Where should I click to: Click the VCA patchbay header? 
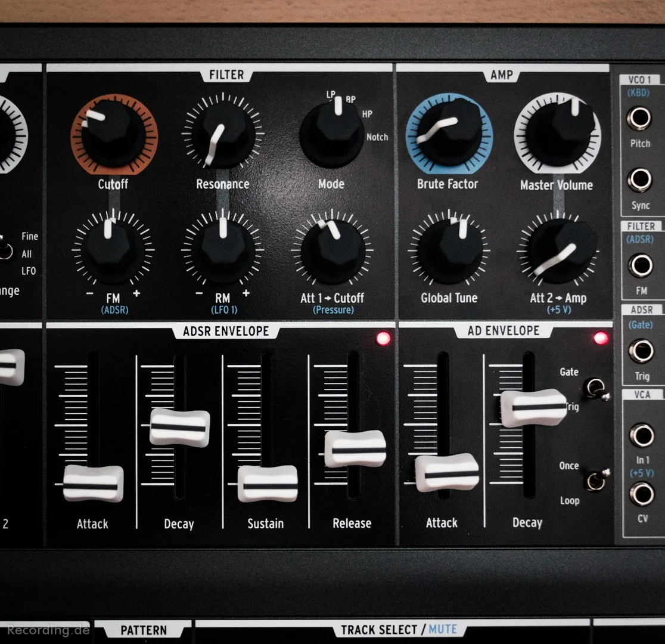[642, 394]
